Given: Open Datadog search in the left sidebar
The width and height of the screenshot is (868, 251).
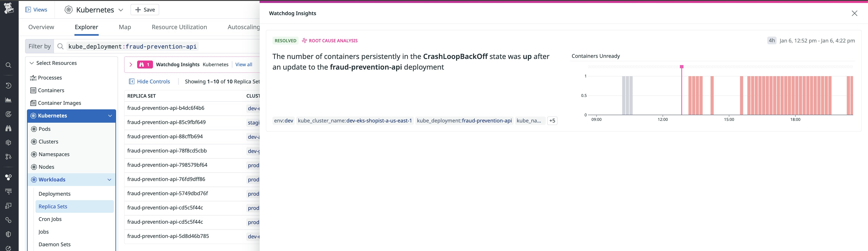Looking at the screenshot, I should pos(8,65).
